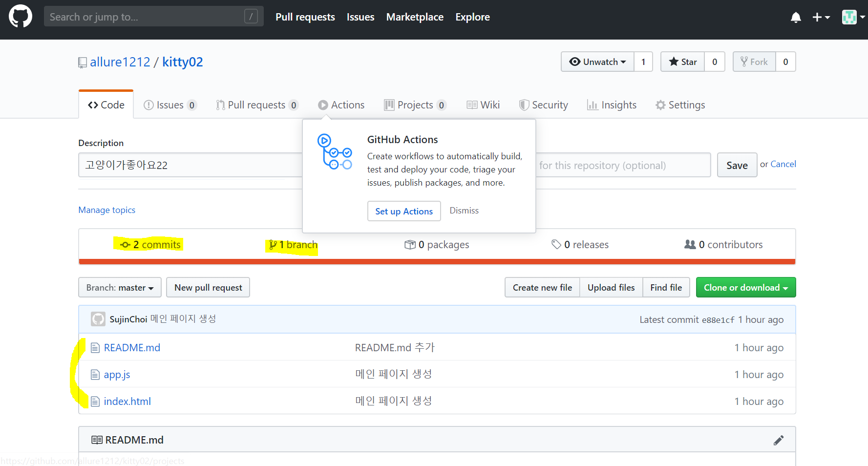Viewport: 868px width, 466px height.
Task: Open README.md 추가 commit message
Action: (395, 347)
